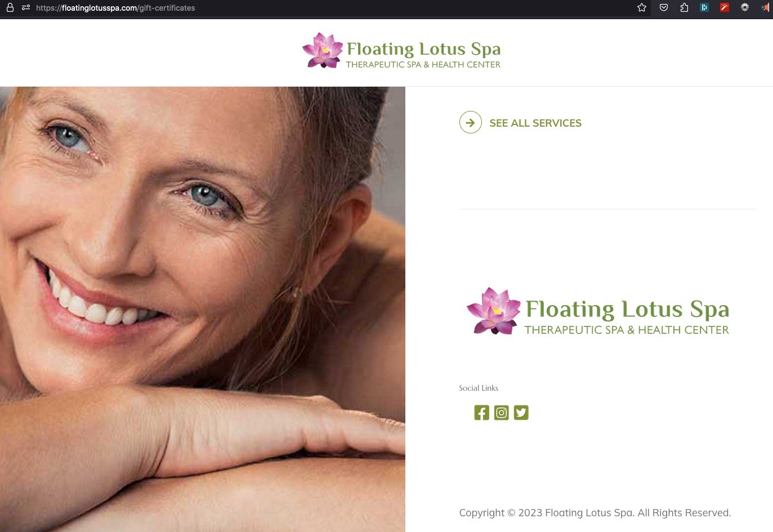Screen dimensions: 773x532
Task: Open the spa's Instagram icon
Action: click(x=501, y=413)
